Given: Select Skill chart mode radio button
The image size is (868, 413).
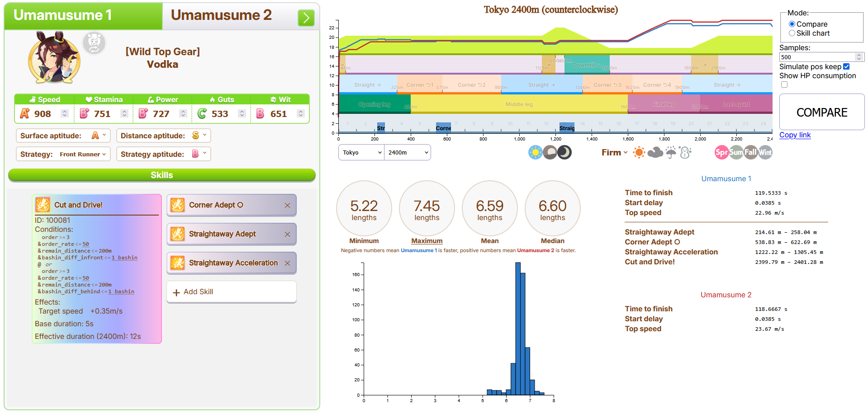Looking at the screenshot, I should 792,33.
